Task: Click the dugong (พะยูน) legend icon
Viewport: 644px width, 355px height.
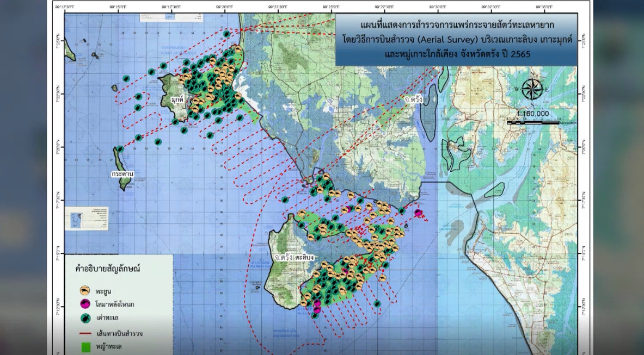Action: [85, 291]
